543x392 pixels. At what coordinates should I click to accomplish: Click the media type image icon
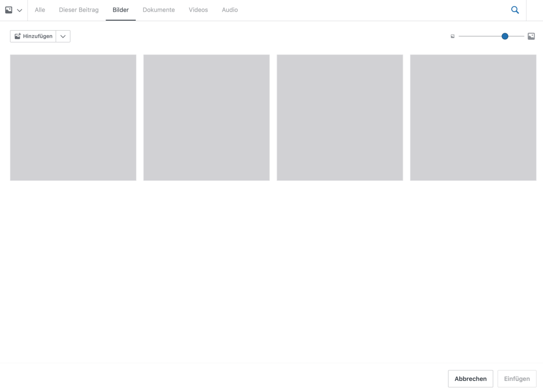point(8,10)
